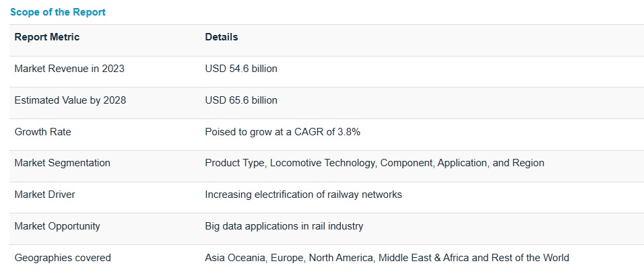Click the 'Market Revenue in 2023' row label

click(x=69, y=69)
